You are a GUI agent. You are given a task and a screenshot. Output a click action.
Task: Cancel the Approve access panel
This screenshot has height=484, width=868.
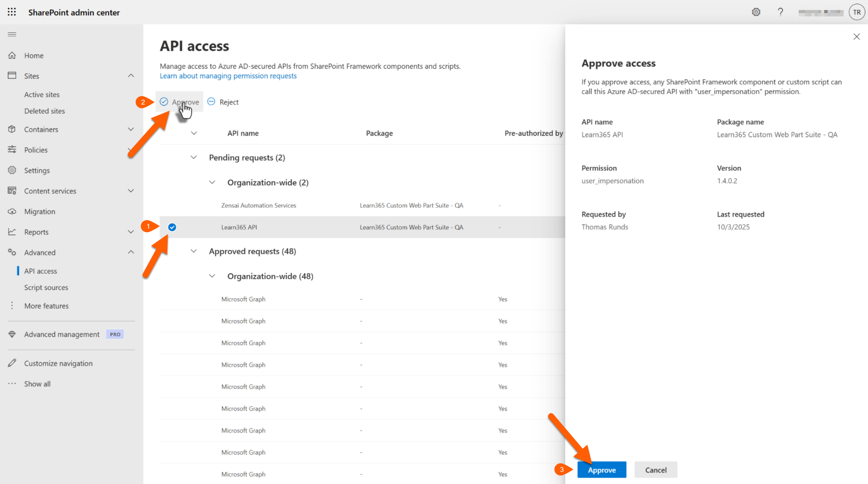[x=656, y=469]
